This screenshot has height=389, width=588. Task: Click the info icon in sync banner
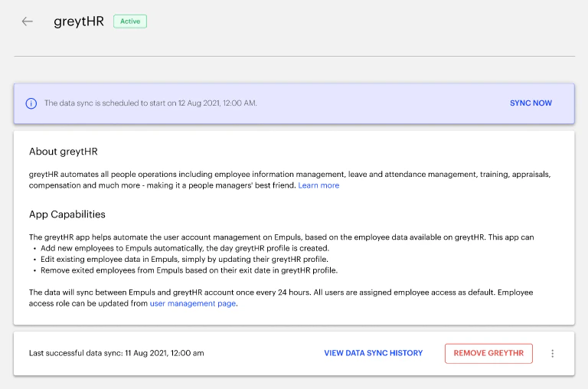[31, 103]
